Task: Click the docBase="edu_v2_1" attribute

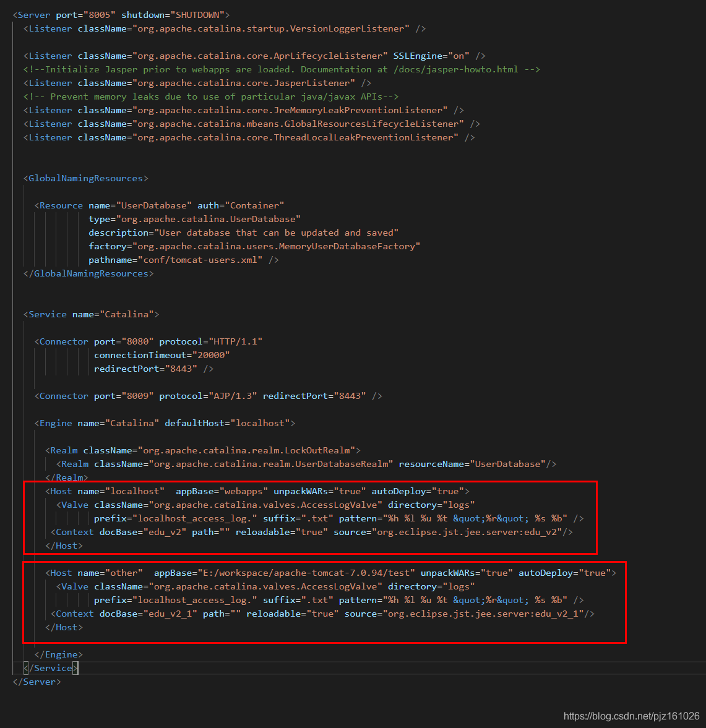Action: 148,614
